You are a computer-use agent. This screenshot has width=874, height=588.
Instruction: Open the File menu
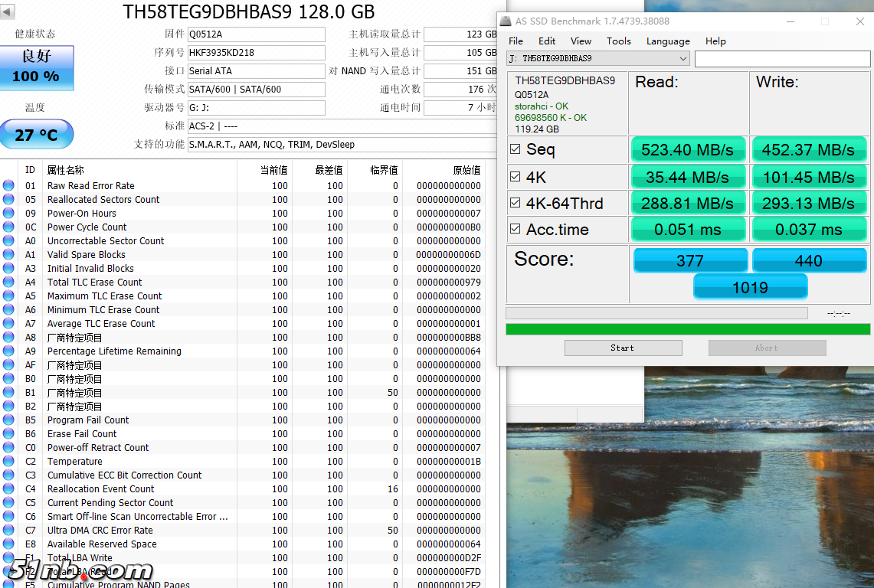(516, 41)
